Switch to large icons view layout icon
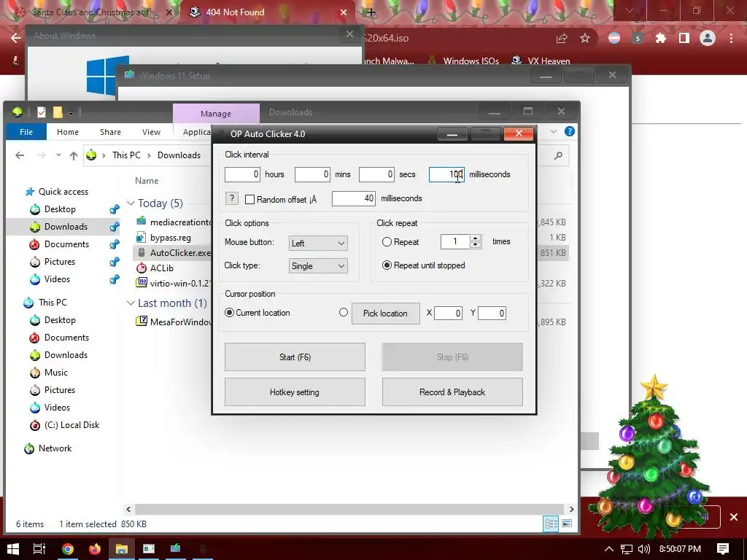Image resolution: width=747 pixels, height=560 pixels. [566, 524]
